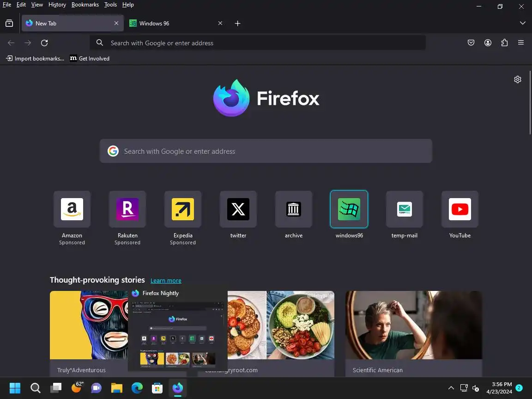Launch File Explorer from taskbar
532x399 pixels.
tap(117, 387)
